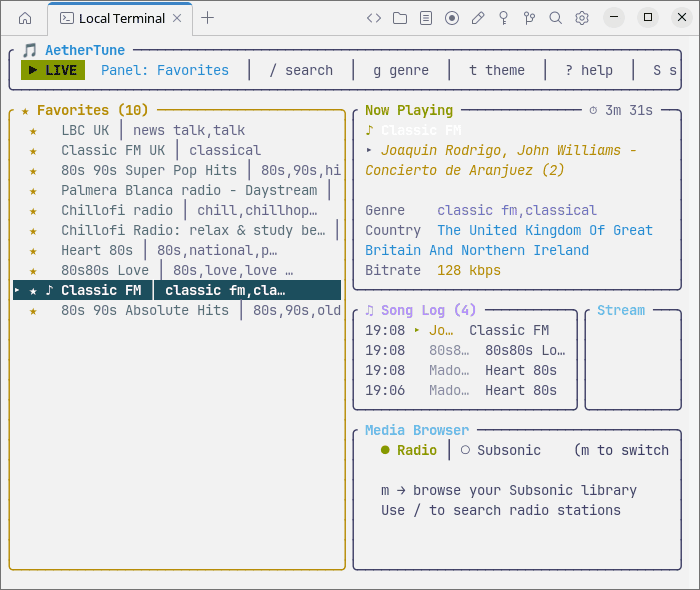700x590 pixels.
Task: Select the Local Terminal tab
Action: click(x=121, y=18)
